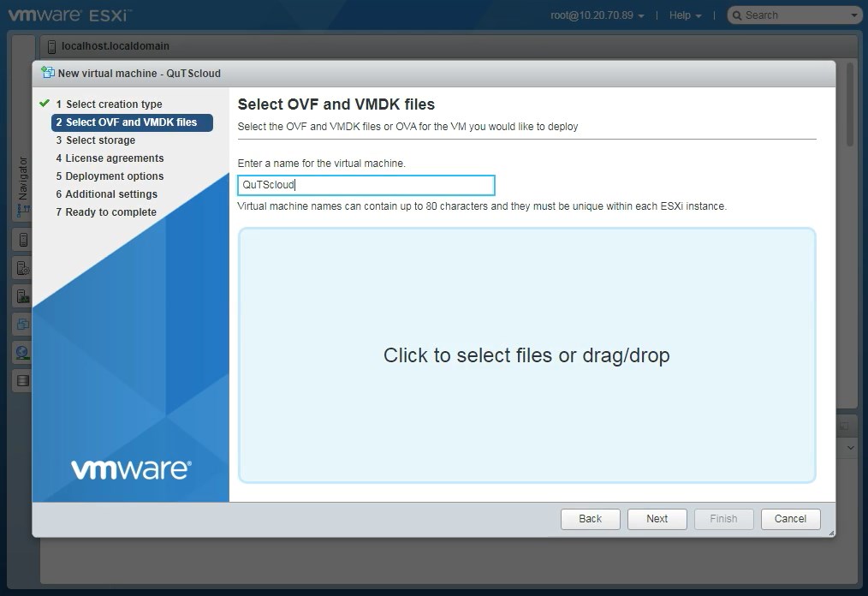Cancel the new virtual machine wizard
This screenshot has height=596, width=868.
point(790,519)
